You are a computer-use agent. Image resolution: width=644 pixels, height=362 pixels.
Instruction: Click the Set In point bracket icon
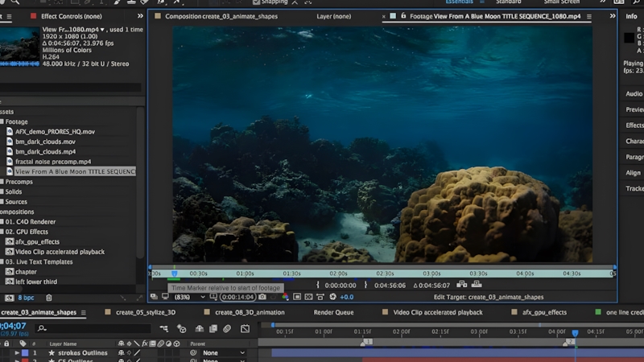(319, 285)
